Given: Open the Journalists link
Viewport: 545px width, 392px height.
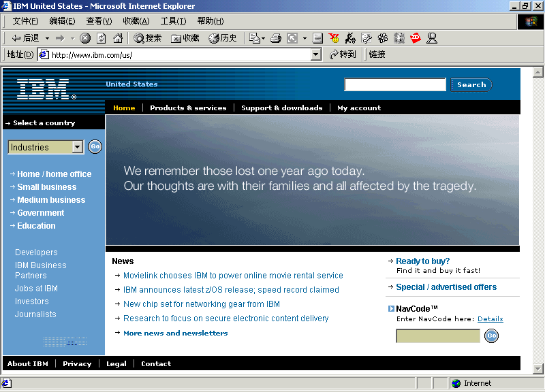Looking at the screenshot, I should click(x=35, y=314).
